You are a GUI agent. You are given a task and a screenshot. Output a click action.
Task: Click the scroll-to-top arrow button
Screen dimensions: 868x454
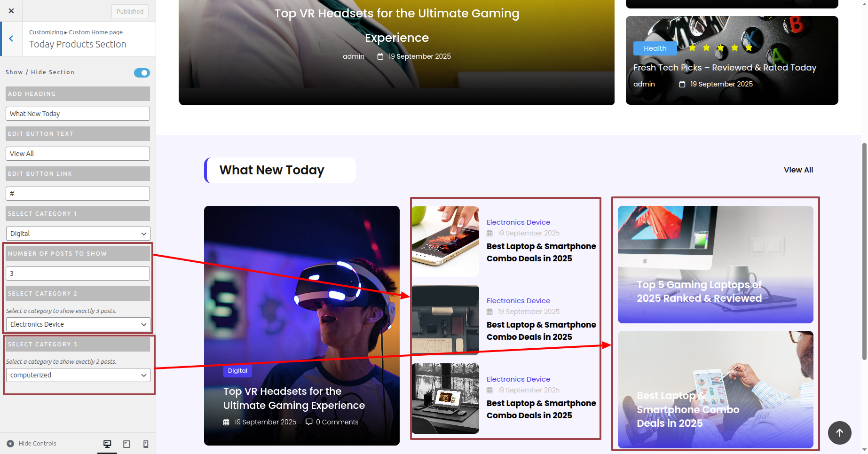pyautogui.click(x=839, y=433)
